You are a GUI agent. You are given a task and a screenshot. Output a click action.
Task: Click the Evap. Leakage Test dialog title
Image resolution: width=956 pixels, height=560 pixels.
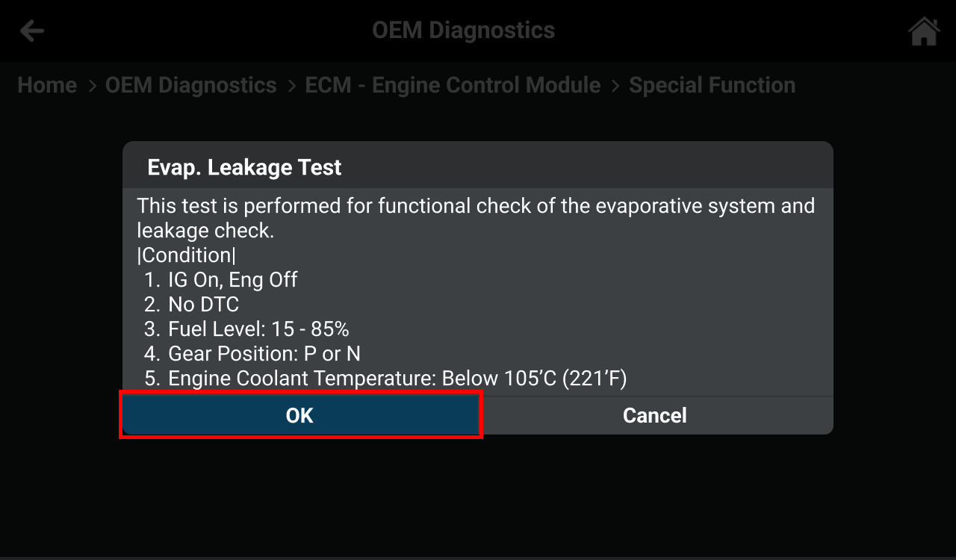click(x=244, y=167)
